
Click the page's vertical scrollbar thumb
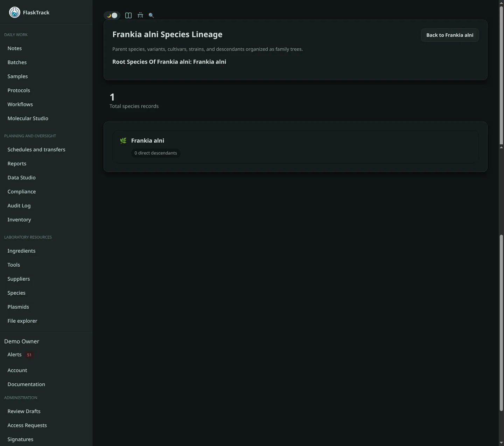point(501,75)
